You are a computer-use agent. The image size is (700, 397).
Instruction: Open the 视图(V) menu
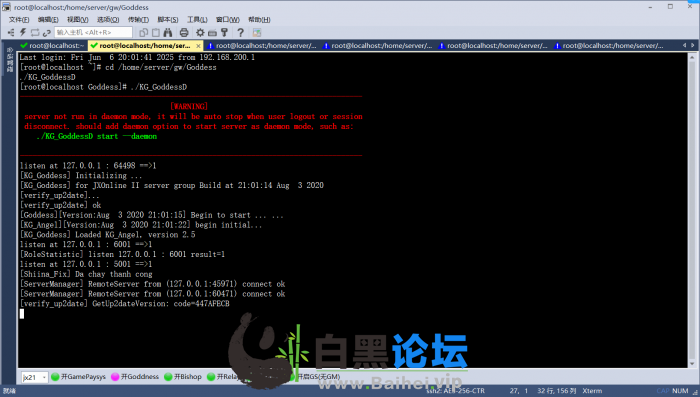78,20
